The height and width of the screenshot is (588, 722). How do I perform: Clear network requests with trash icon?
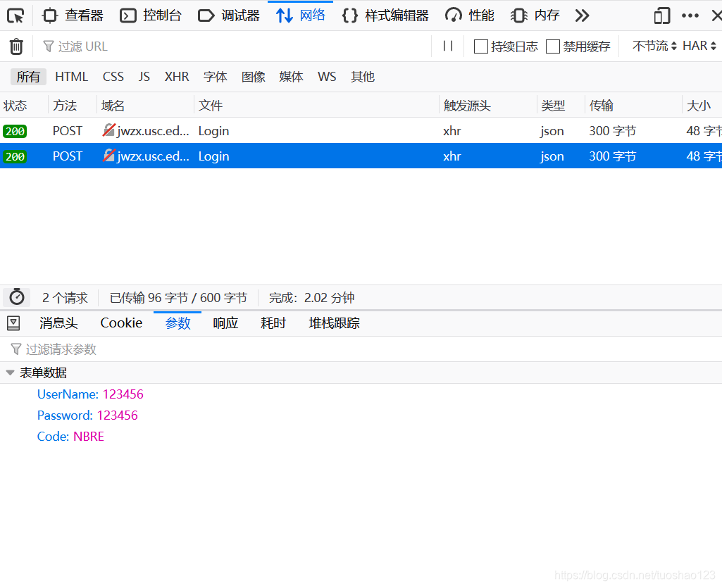click(16, 46)
